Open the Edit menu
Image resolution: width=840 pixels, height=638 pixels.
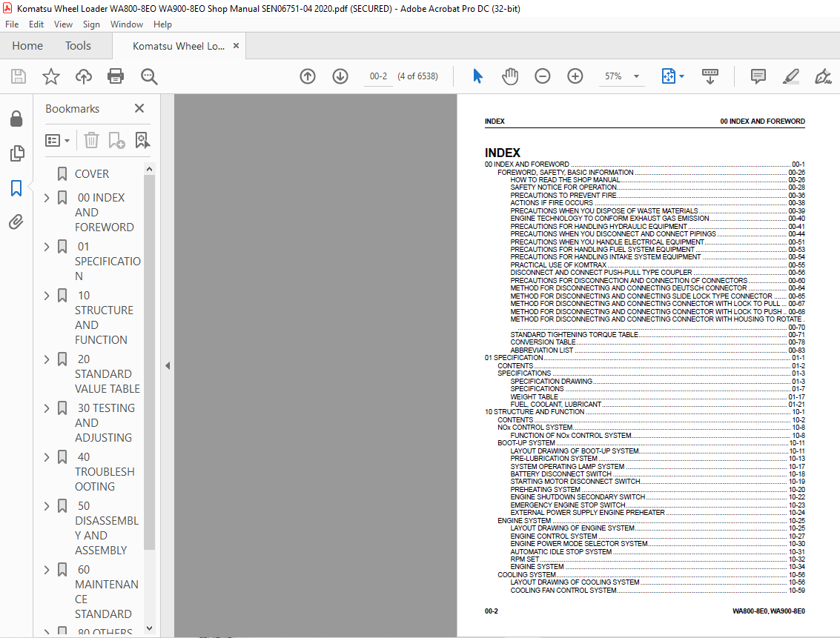click(x=36, y=24)
